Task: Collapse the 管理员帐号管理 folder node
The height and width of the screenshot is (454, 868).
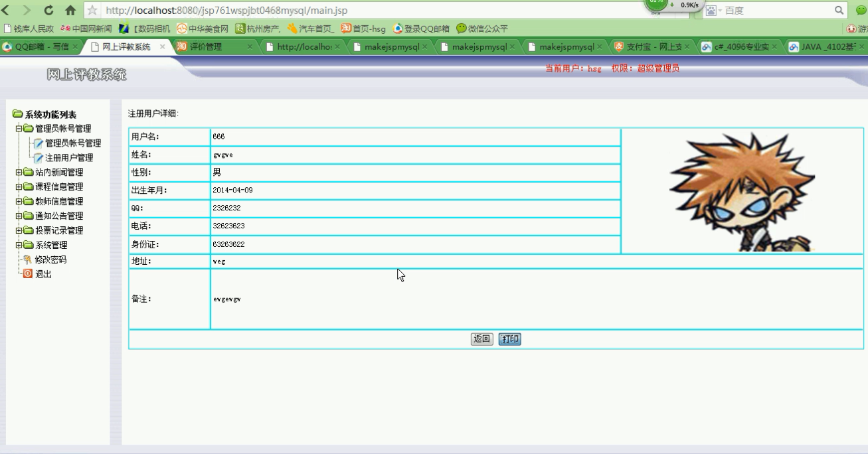Action: (x=19, y=129)
